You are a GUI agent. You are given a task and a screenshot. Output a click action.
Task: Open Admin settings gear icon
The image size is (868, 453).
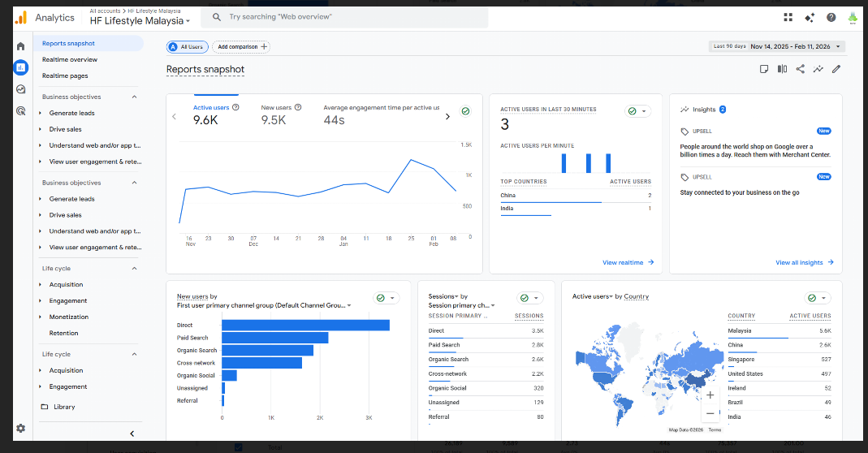20,428
